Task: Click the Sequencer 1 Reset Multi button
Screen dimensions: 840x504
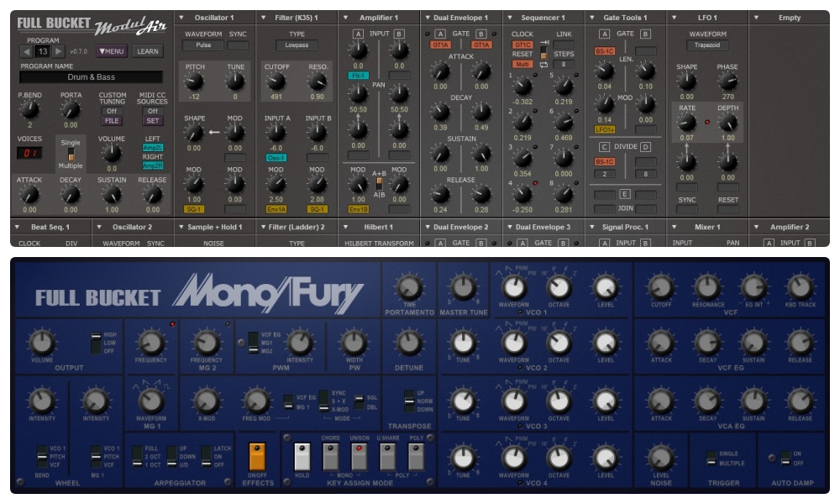Action: click(522, 65)
